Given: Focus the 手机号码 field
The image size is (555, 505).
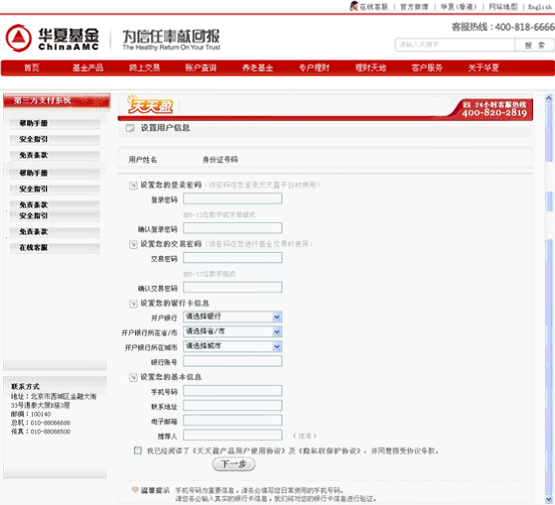Looking at the screenshot, I should point(233,391).
